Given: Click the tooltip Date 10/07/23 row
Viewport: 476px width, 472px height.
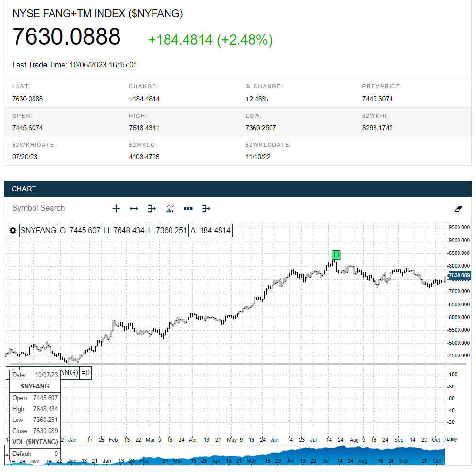Looking at the screenshot, I should (x=35, y=375).
